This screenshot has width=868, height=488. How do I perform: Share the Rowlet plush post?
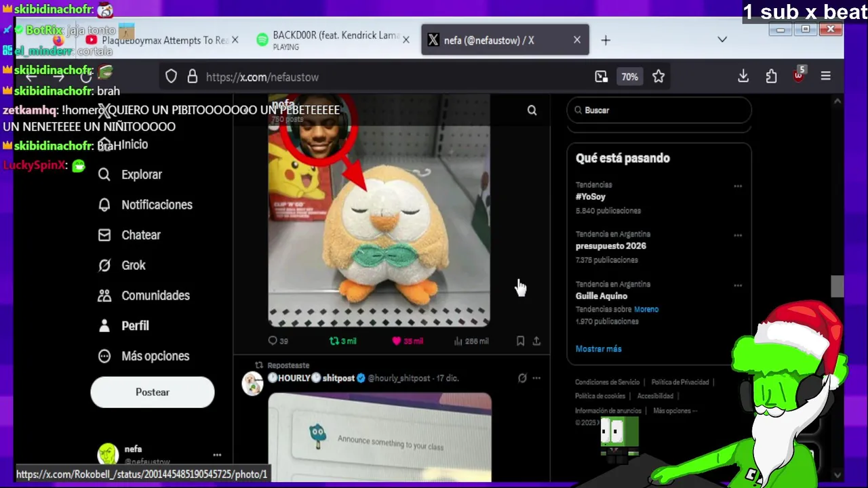coord(536,341)
